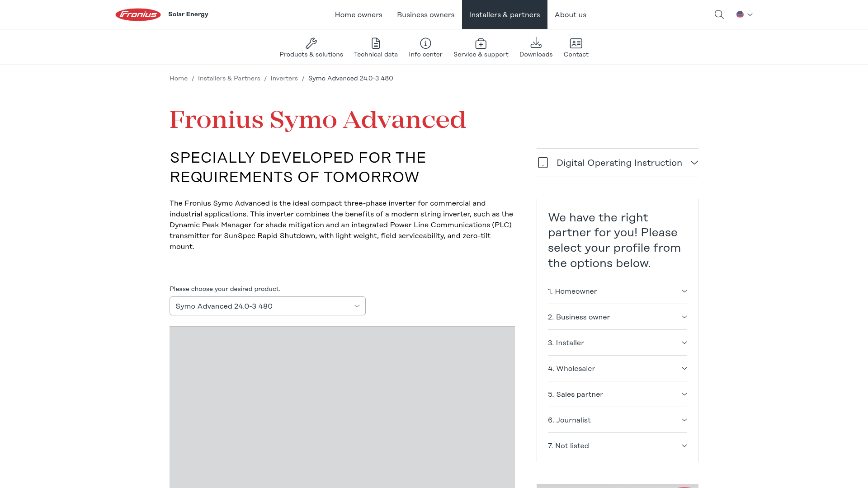868x488 pixels.
Task: Expand the Installer profile option
Action: point(617,343)
